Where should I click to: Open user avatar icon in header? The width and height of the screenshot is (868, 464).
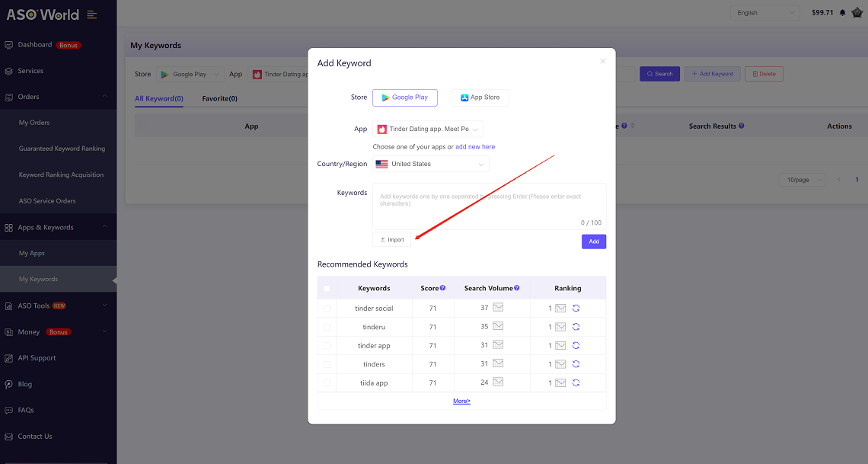tap(857, 12)
